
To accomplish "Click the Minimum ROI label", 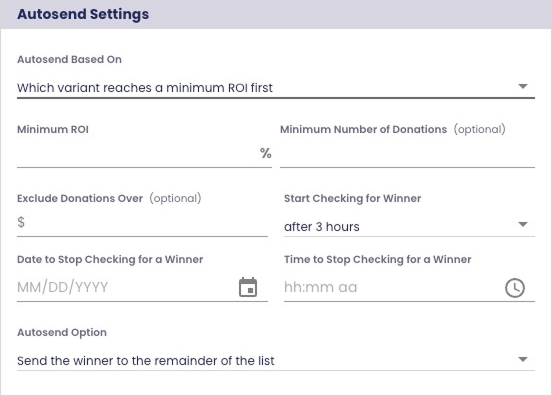I will pyautogui.click(x=53, y=129).
